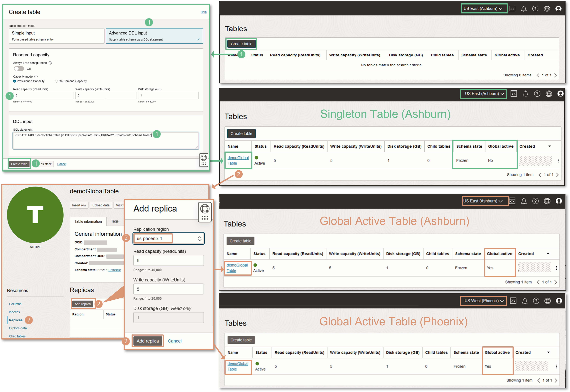This screenshot has width=570, height=392.
Task: Click Created column sort arrow in Singleton Table
Action: point(550,146)
